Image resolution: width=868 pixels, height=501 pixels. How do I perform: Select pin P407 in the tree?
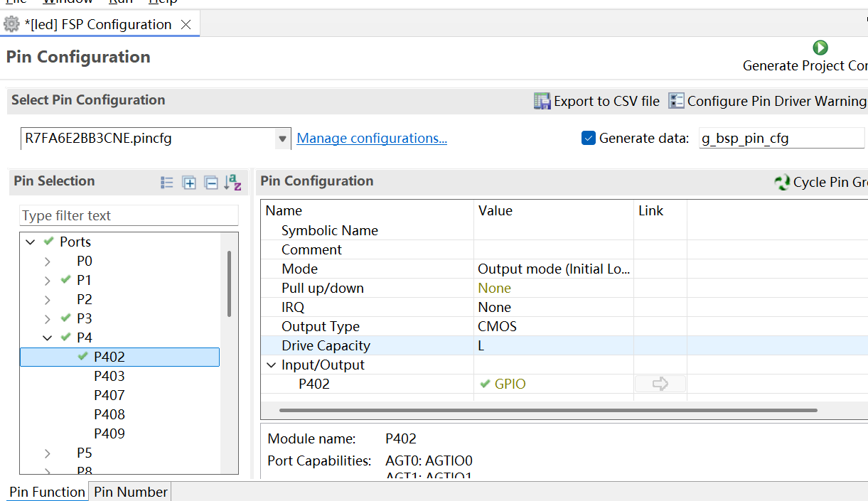pos(109,395)
